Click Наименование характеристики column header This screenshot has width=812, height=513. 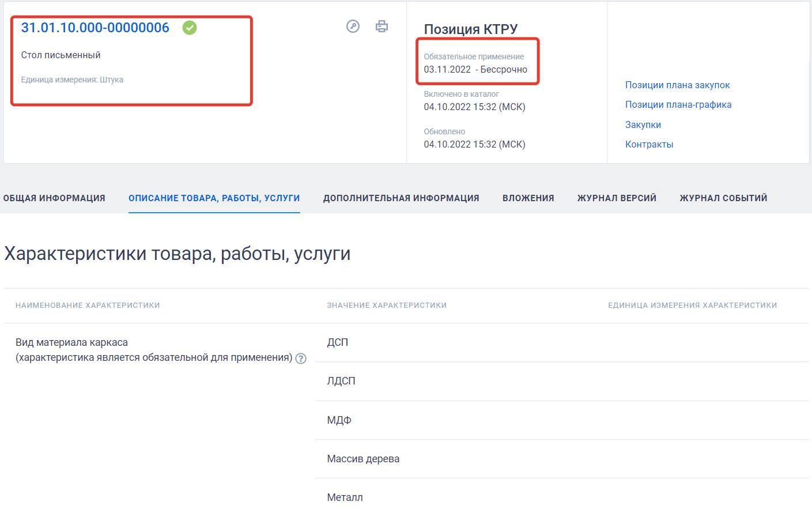pyautogui.click(x=88, y=305)
